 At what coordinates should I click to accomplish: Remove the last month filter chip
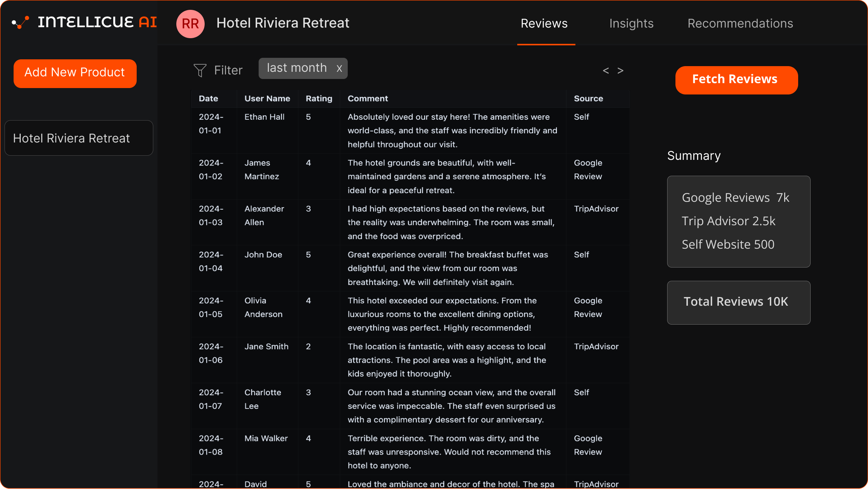coord(339,68)
